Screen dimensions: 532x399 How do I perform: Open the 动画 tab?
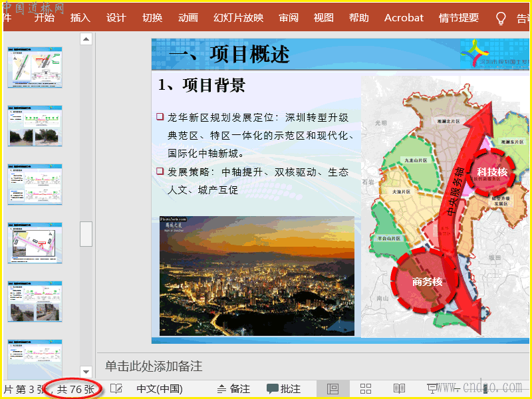[188, 18]
